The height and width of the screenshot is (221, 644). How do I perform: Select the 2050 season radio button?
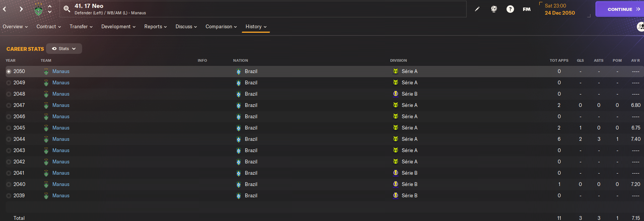coord(9,71)
